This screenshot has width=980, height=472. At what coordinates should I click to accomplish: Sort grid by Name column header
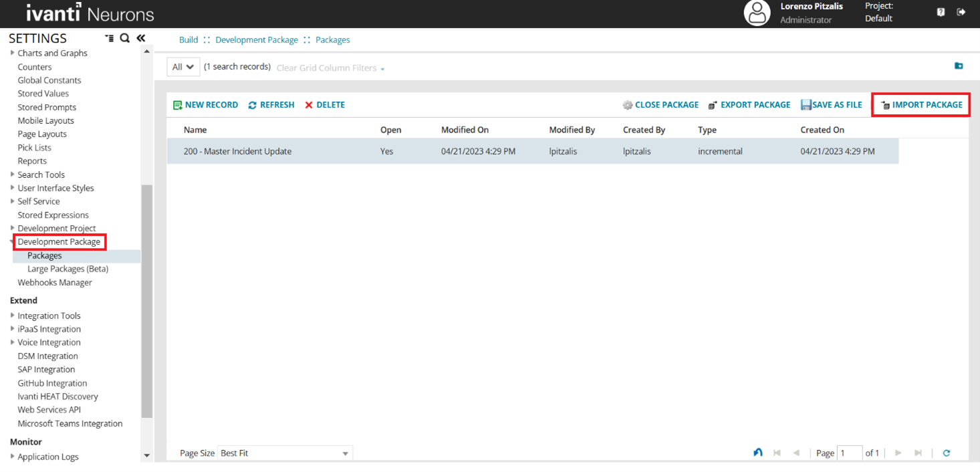[x=195, y=130]
